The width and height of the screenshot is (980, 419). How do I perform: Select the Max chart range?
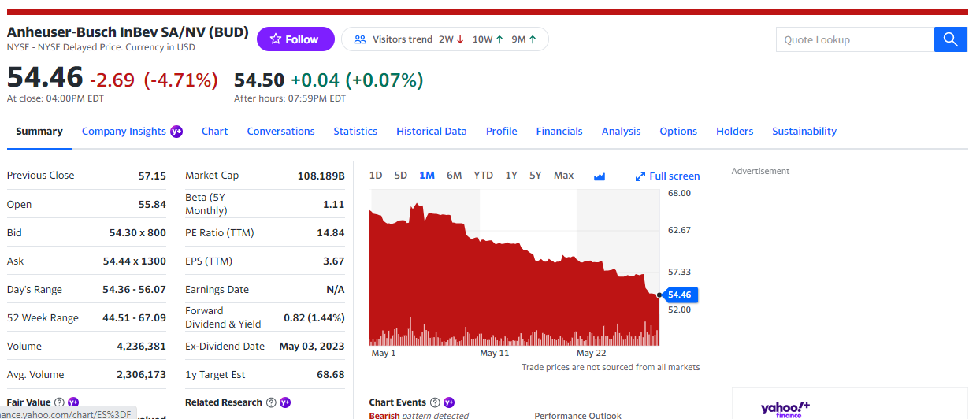coord(564,176)
